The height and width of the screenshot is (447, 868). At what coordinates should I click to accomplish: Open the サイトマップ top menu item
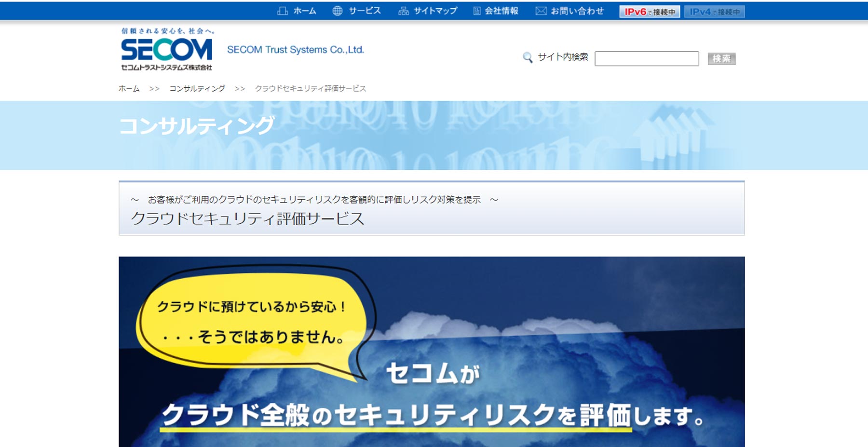pyautogui.click(x=435, y=11)
